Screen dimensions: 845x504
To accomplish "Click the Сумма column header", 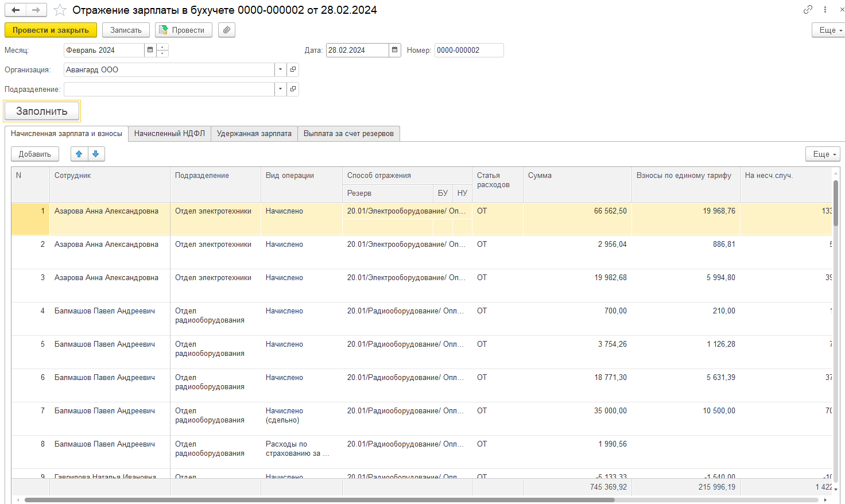I will point(577,184).
